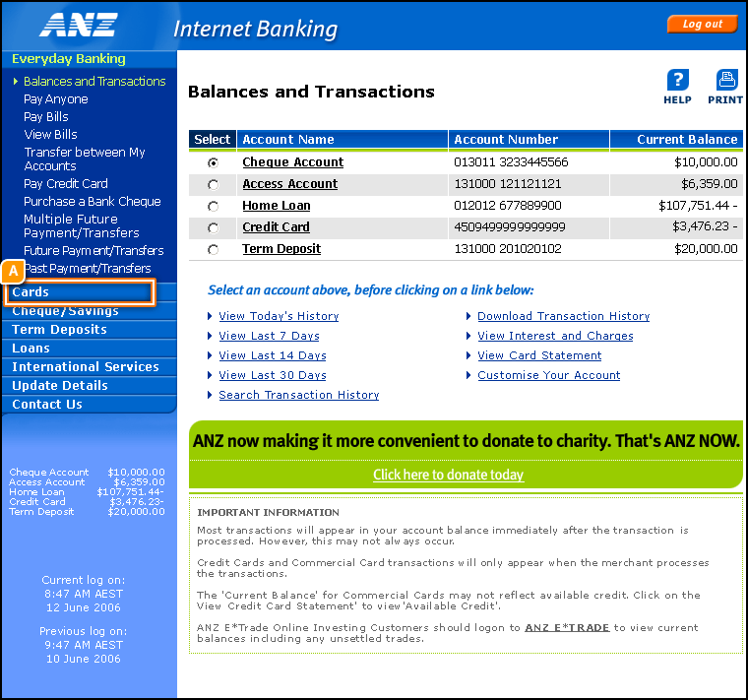
Task: Click Download Transaction History link
Action: point(563,316)
